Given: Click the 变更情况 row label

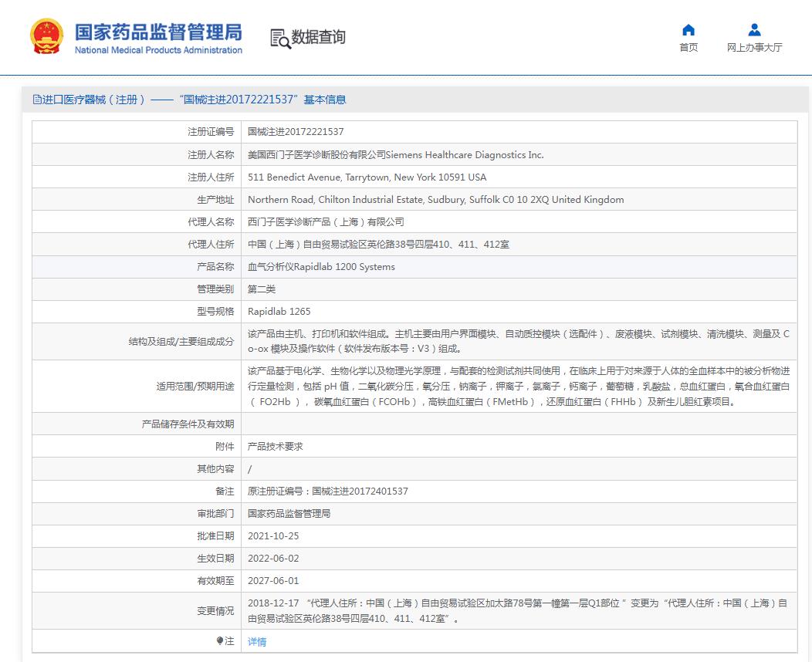Looking at the screenshot, I should pos(215,611).
